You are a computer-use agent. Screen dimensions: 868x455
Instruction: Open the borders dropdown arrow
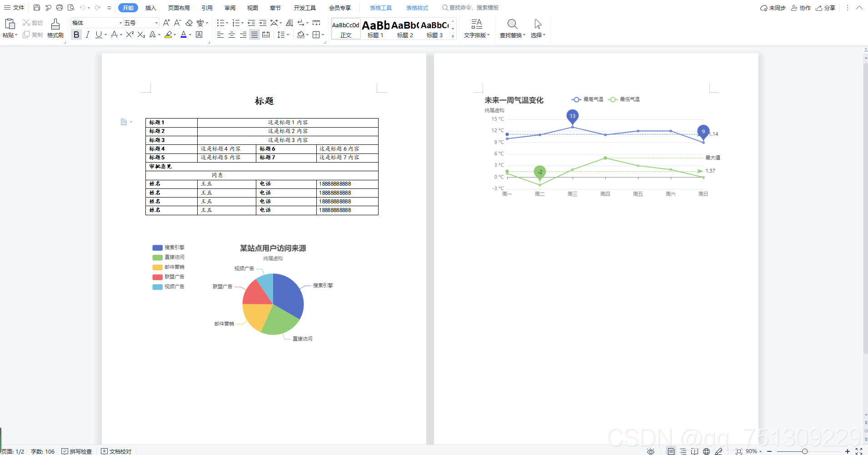(x=323, y=35)
